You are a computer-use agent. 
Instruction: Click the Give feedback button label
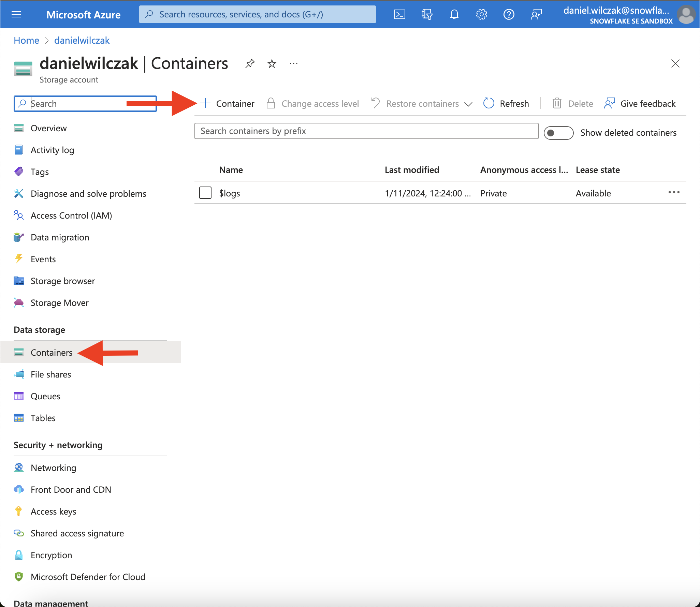(x=648, y=104)
